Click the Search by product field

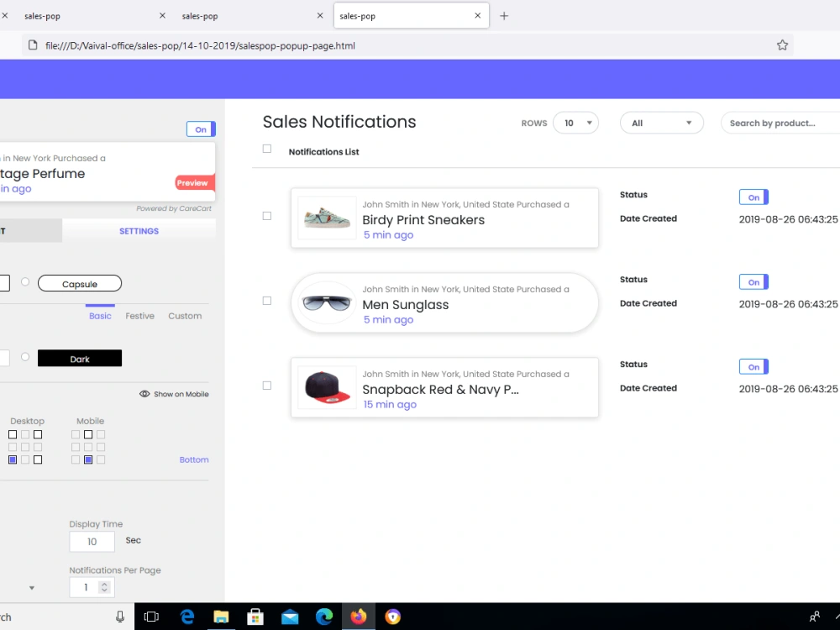pyautogui.click(x=780, y=123)
